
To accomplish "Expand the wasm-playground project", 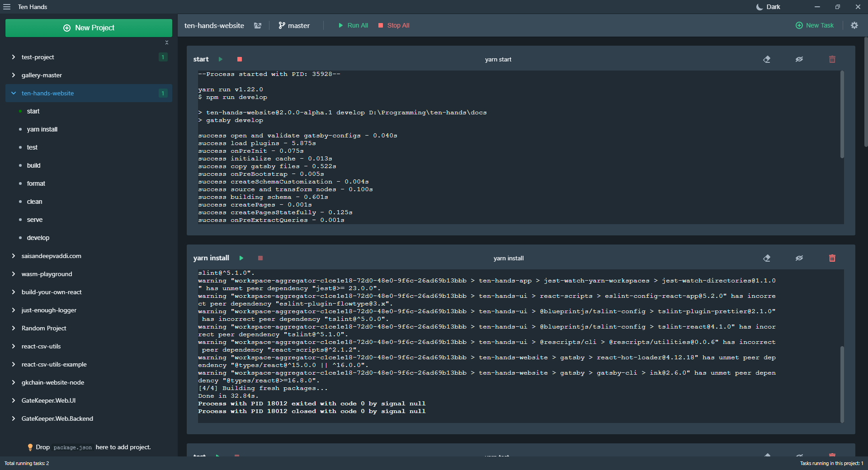I will [14, 274].
